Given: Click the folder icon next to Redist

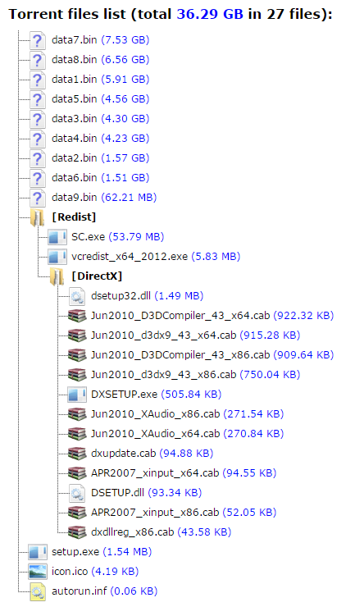Looking at the screenshot, I should (38, 217).
